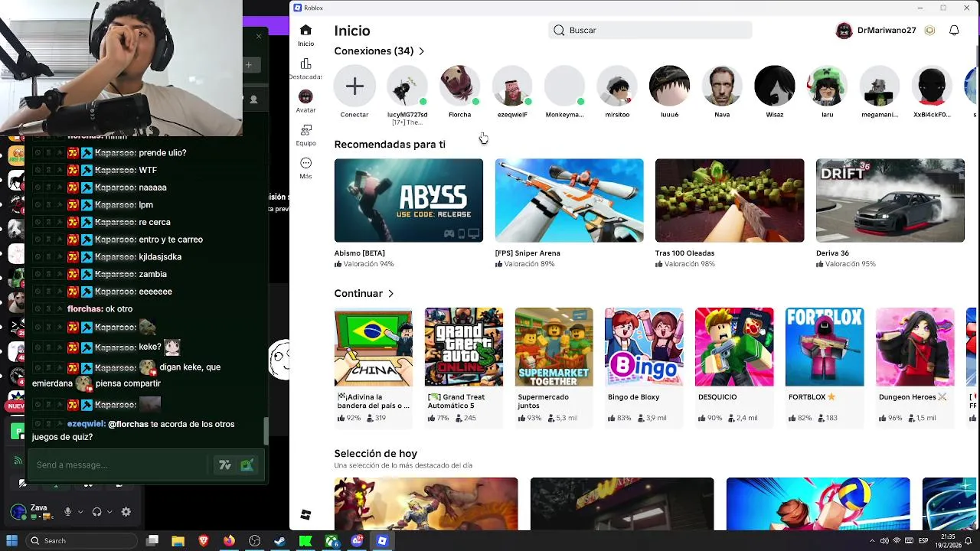Screen dimensions: 980x551
Task: Deafen Discord with the headphones icon
Action: tap(96, 512)
